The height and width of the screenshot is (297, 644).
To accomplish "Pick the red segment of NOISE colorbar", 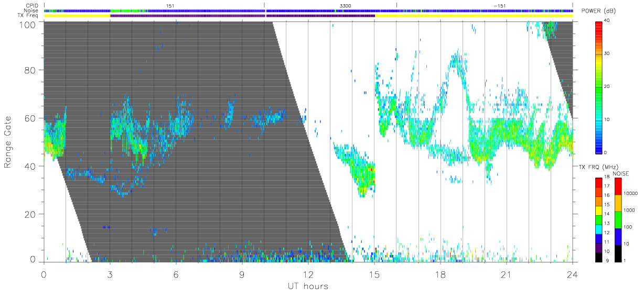I will pyautogui.click(x=617, y=186).
